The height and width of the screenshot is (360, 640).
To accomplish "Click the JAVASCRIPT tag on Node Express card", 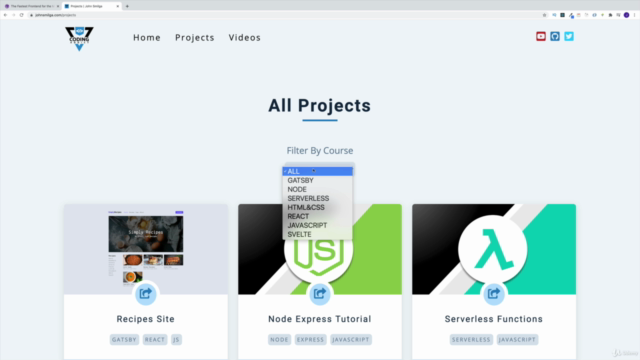I will [351, 340].
